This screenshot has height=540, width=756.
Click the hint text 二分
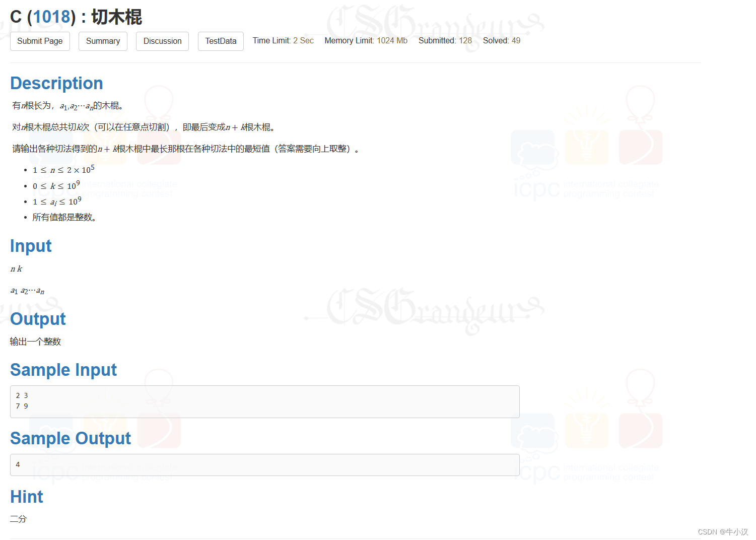[x=18, y=519]
